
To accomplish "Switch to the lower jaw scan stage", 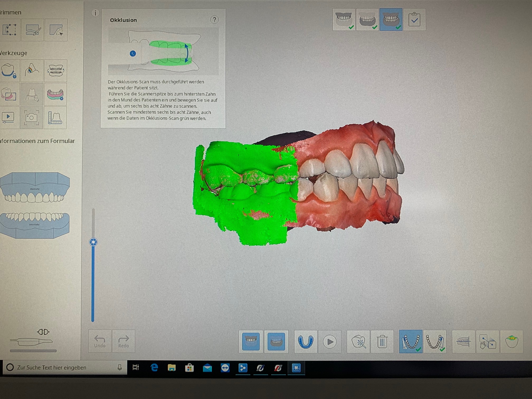I will click(367, 20).
